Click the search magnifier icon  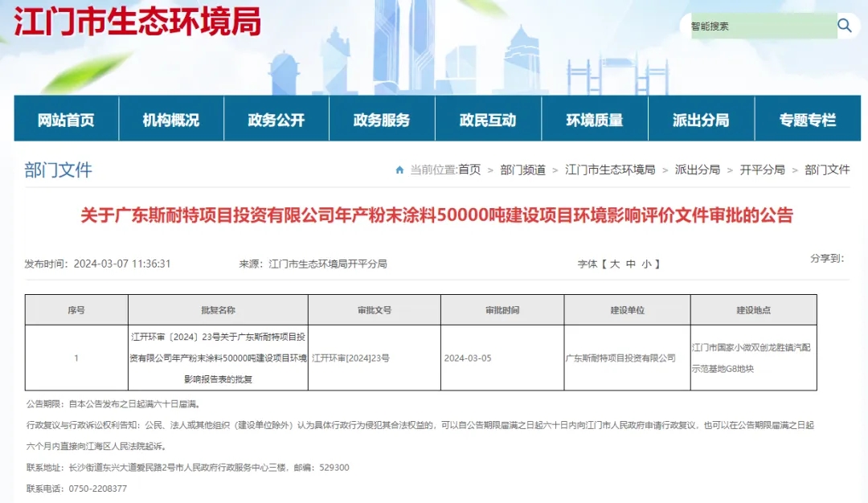[x=844, y=26]
